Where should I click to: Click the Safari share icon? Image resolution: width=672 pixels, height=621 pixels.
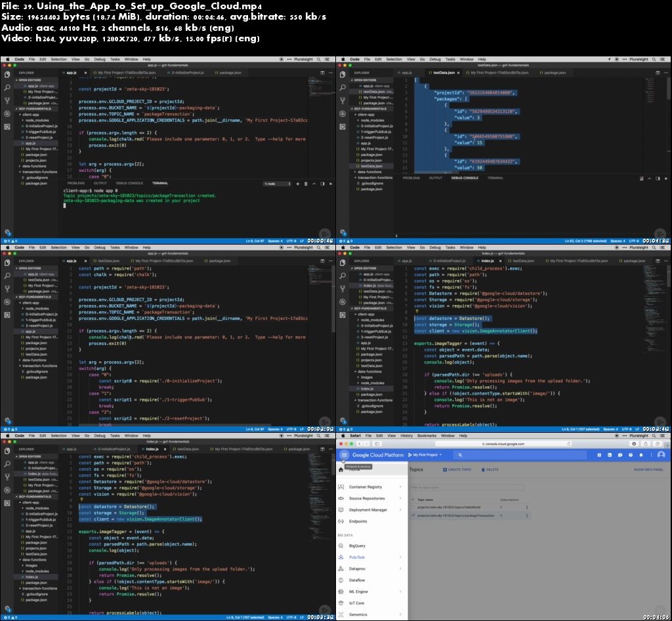coord(646,444)
